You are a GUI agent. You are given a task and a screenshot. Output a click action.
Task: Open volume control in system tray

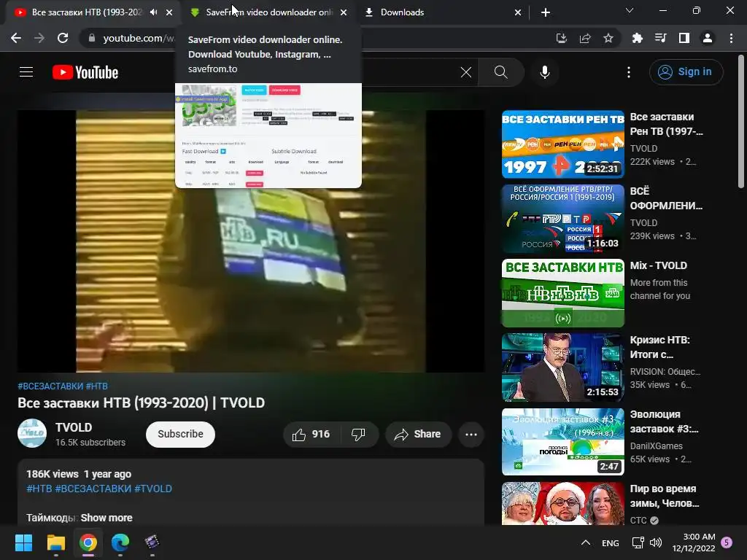[x=656, y=542]
